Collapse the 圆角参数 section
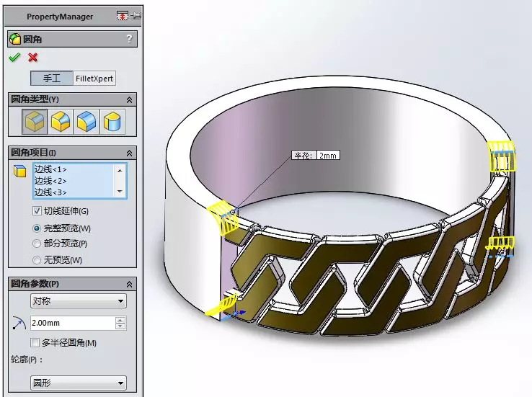532x397 pixels. tap(129, 284)
